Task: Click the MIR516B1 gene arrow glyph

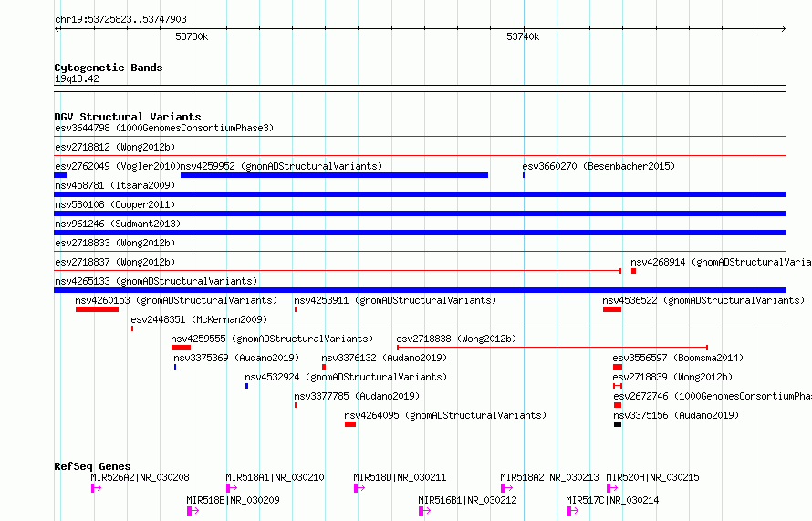Action: coord(424,511)
